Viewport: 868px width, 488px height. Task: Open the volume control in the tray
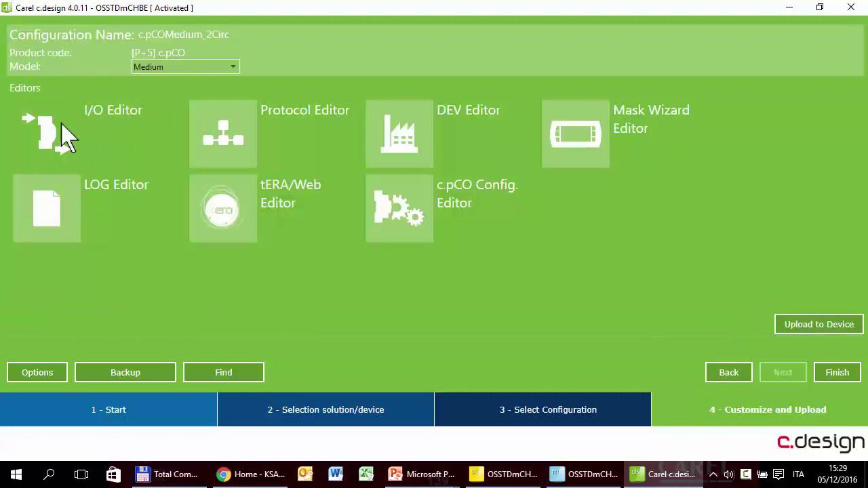729,474
